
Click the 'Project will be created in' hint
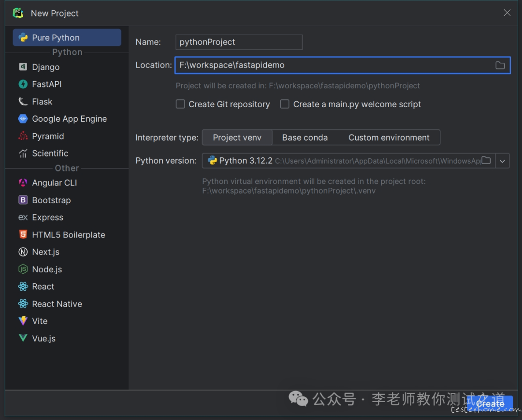coord(298,86)
